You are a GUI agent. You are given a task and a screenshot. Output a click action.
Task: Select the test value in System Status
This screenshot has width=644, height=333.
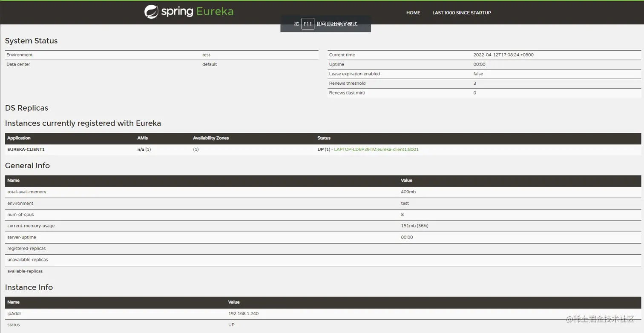(206, 55)
